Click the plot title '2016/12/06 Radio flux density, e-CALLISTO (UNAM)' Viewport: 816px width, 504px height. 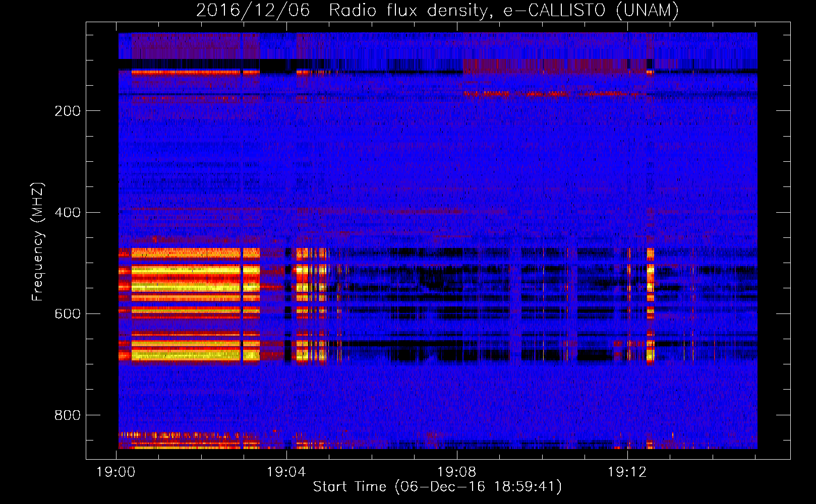437,11
